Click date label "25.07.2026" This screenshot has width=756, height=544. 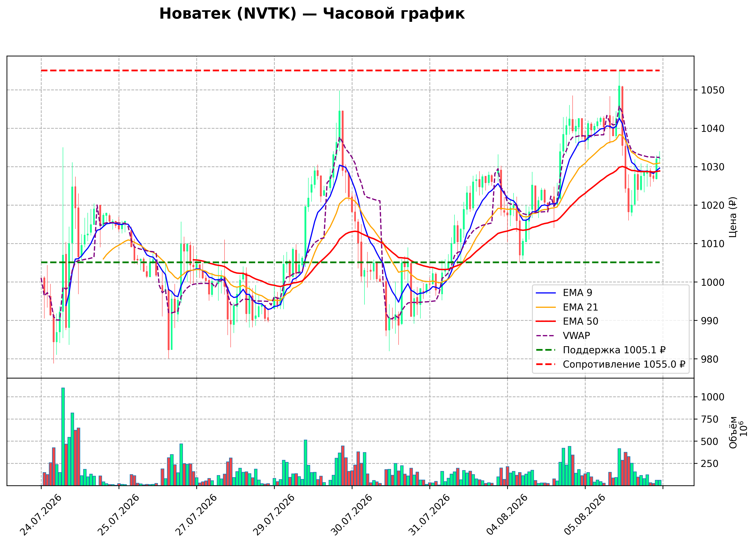pyautogui.click(x=119, y=515)
